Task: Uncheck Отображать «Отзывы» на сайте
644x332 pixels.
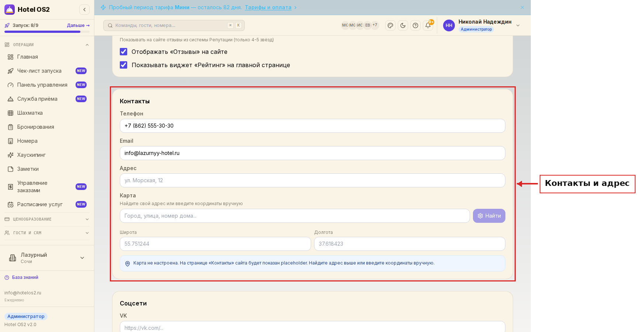Action: coord(123,52)
